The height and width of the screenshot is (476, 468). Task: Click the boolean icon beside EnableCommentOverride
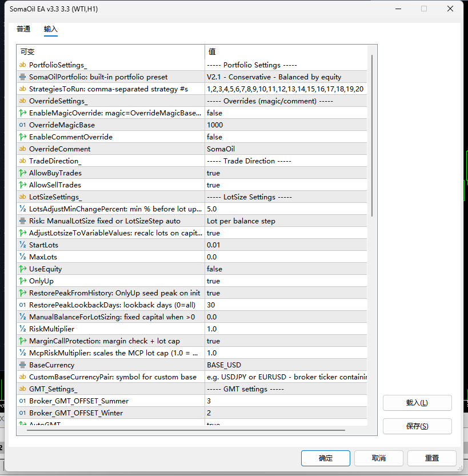coord(22,137)
